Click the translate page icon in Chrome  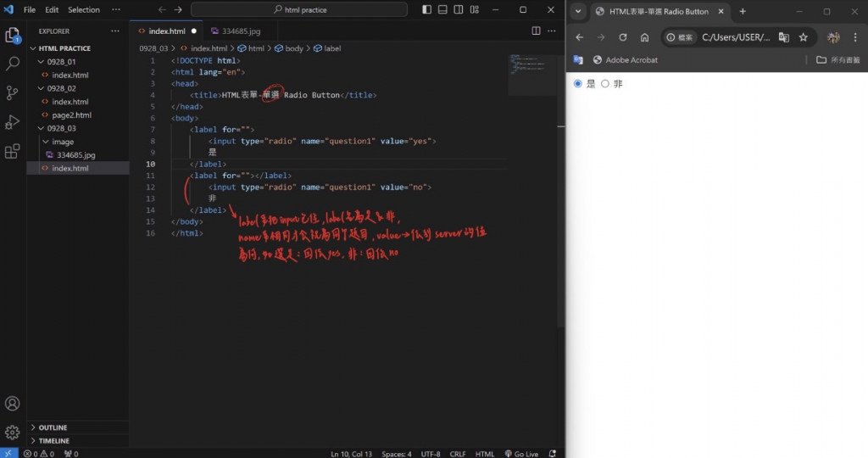click(784, 37)
